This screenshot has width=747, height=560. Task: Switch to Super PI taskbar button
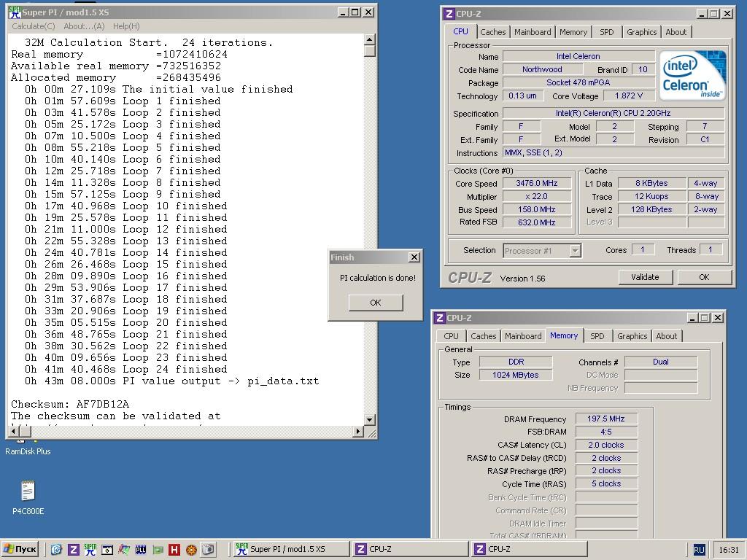point(290,550)
